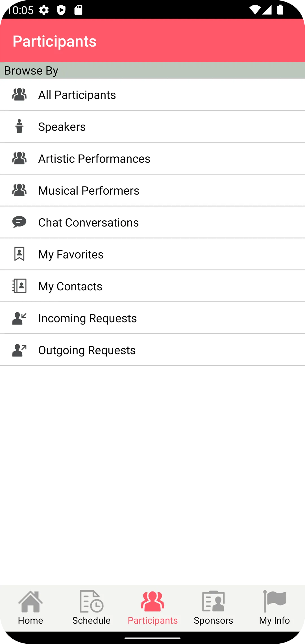Tap the Musical Performers group icon
This screenshot has height=644, width=305.
tap(19, 190)
